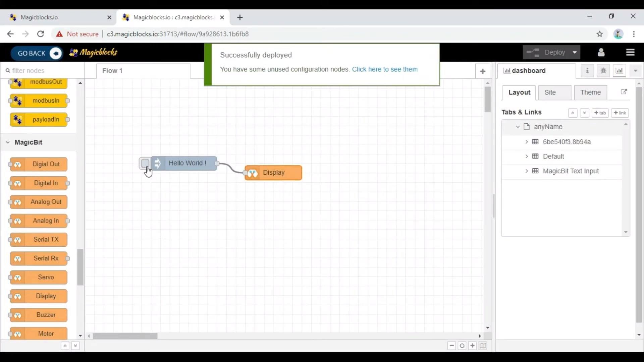Select the Digital In palette node
This screenshot has width=644, height=362.
click(39, 183)
